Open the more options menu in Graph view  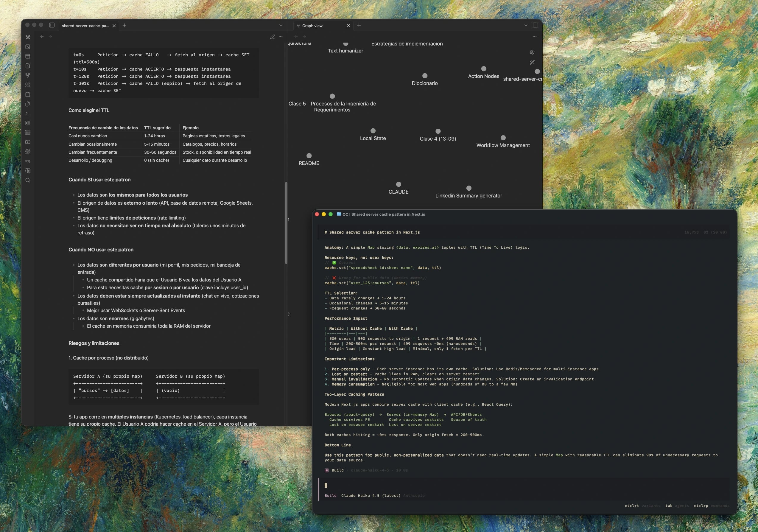(535, 37)
